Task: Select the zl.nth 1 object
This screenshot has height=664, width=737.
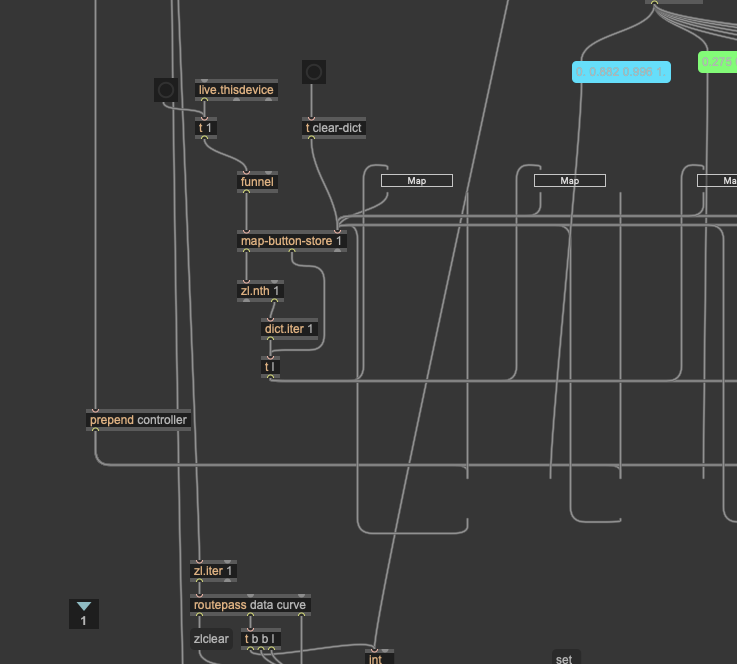Action: click(260, 291)
